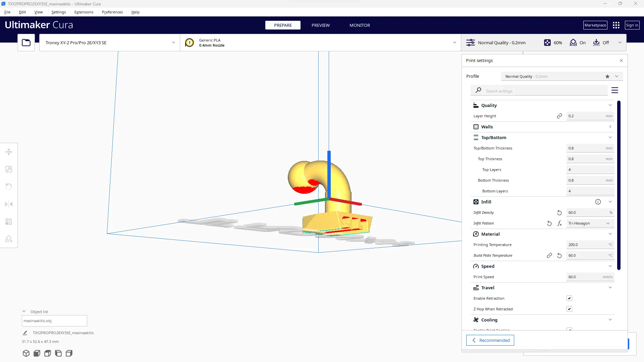Collapse the Object list chevron

coord(24,311)
